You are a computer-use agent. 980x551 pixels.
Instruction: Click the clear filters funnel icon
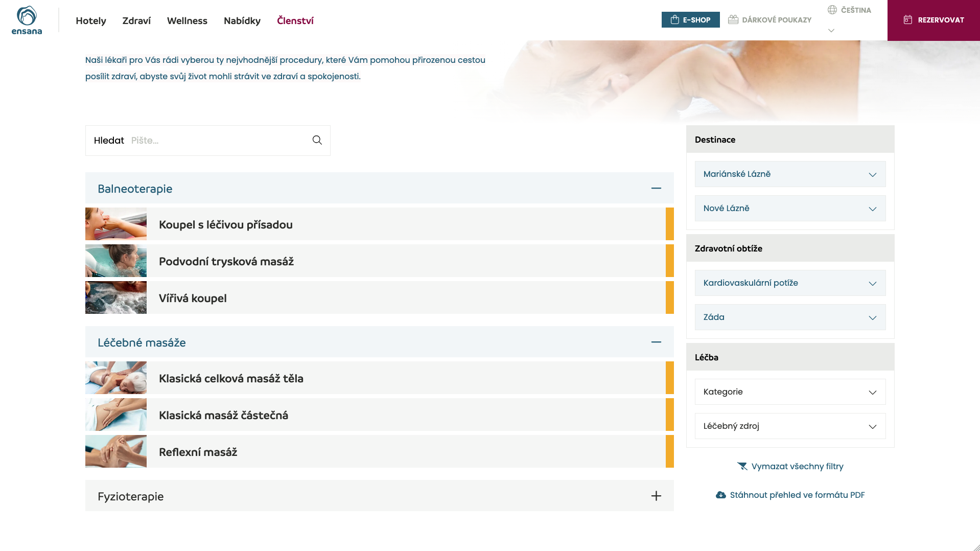[x=742, y=466]
